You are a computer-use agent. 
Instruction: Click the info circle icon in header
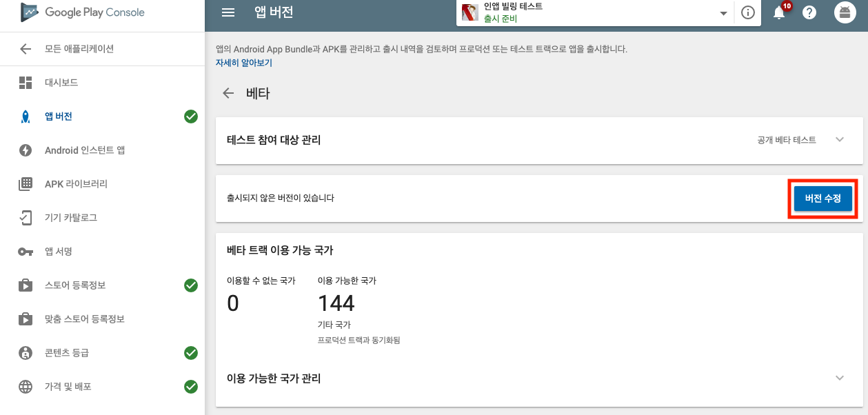(747, 13)
